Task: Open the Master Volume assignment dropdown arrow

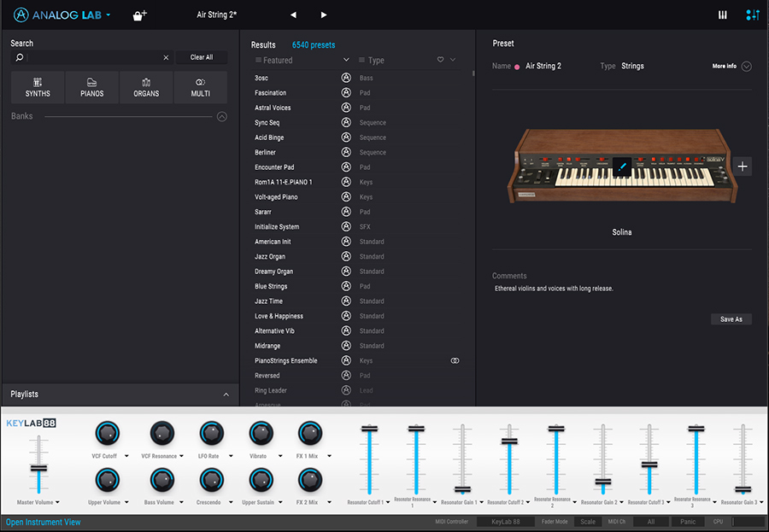Action: pos(57,502)
